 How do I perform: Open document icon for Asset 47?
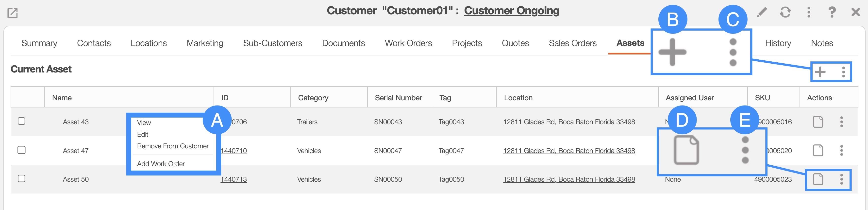point(818,150)
